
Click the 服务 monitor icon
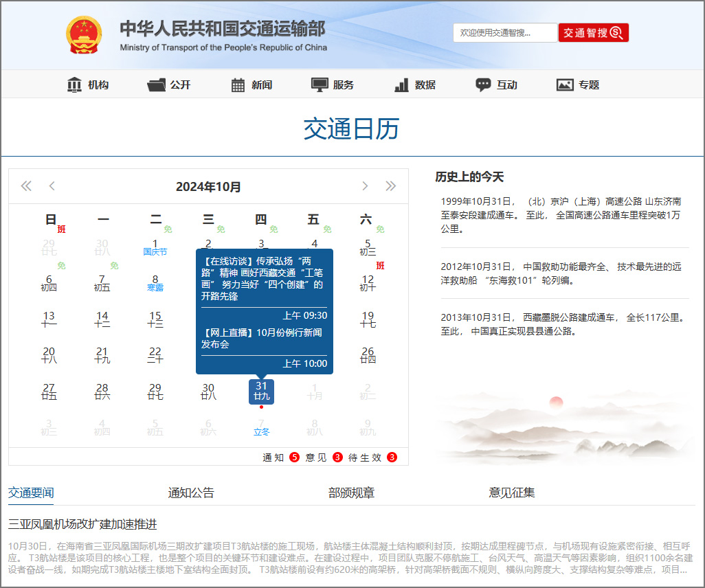pyautogui.click(x=320, y=84)
